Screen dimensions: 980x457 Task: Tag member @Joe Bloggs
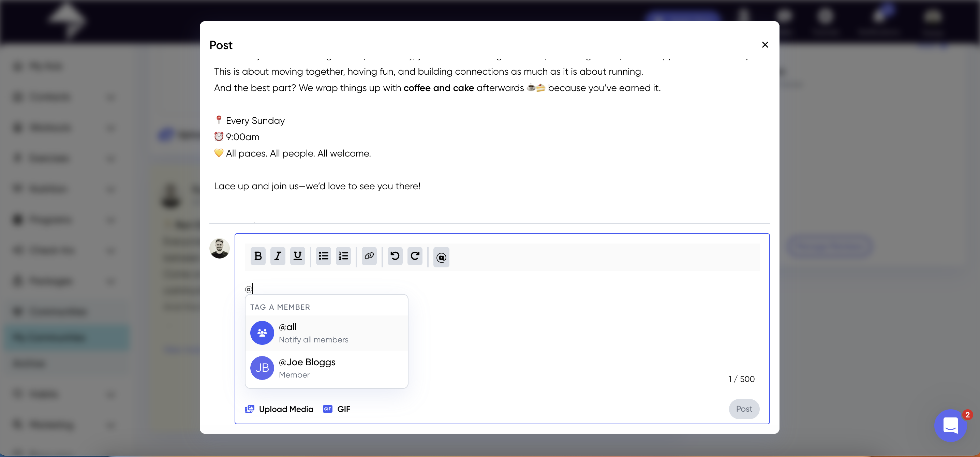click(326, 368)
